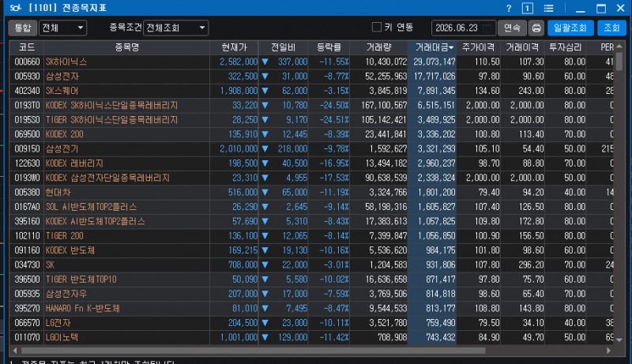Expand the 종목조건 전체조회 combo box
632x364 pixels.
pos(175,28)
